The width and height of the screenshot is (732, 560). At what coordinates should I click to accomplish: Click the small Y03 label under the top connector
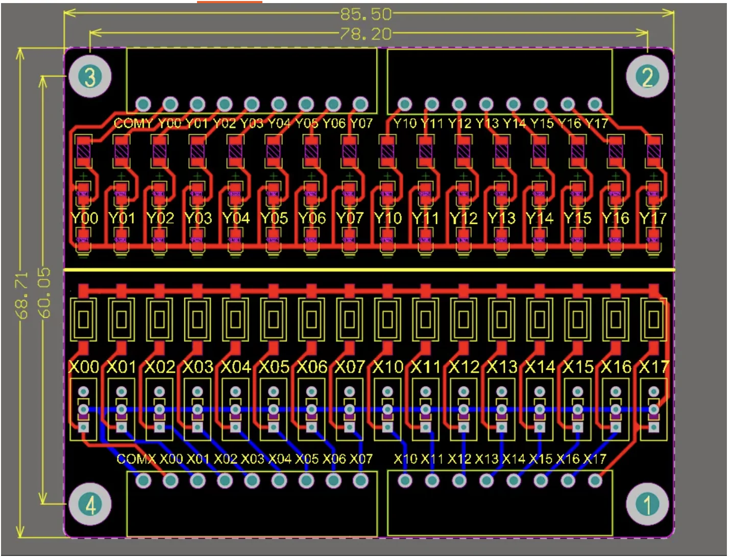click(252, 123)
